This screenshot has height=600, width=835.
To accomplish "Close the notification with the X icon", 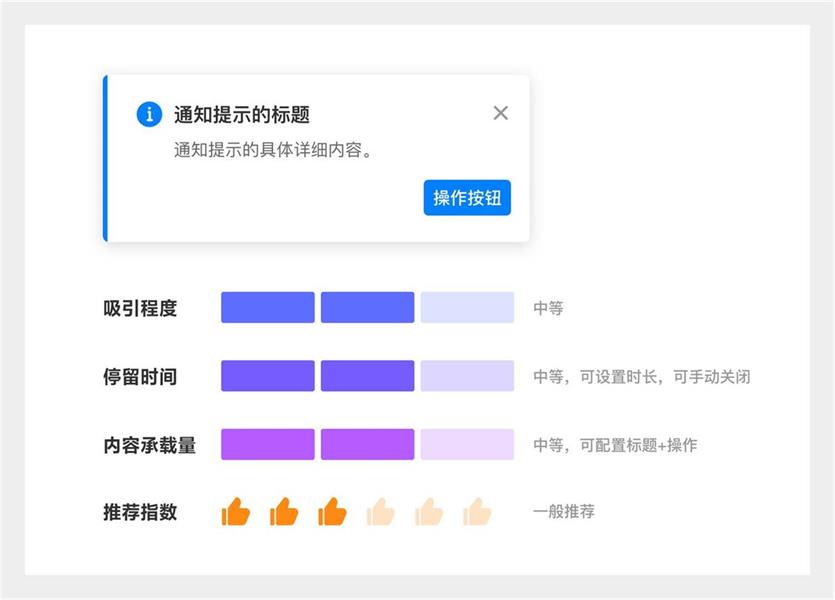I will pyautogui.click(x=501, y=113).
